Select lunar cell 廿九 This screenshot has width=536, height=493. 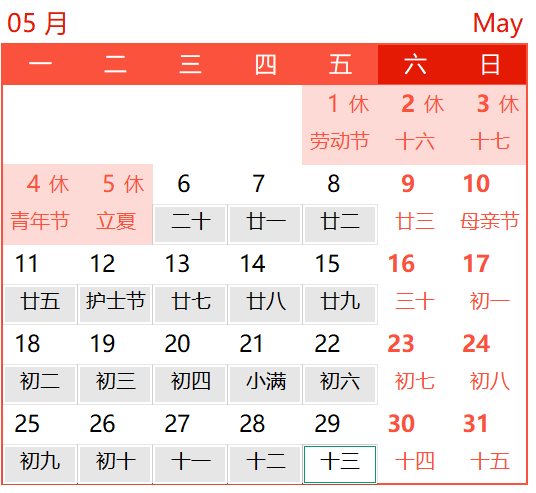click(x=340, y=304)
